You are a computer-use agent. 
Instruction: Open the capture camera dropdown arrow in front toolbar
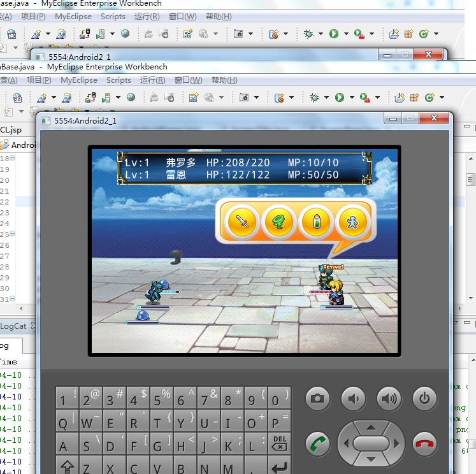click(257, 97)
